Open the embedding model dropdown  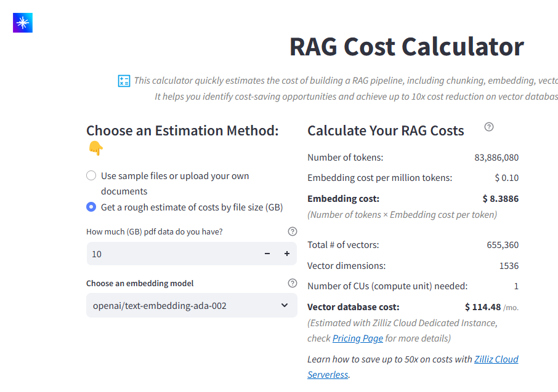pyautogui.click(x=185, y=305)
